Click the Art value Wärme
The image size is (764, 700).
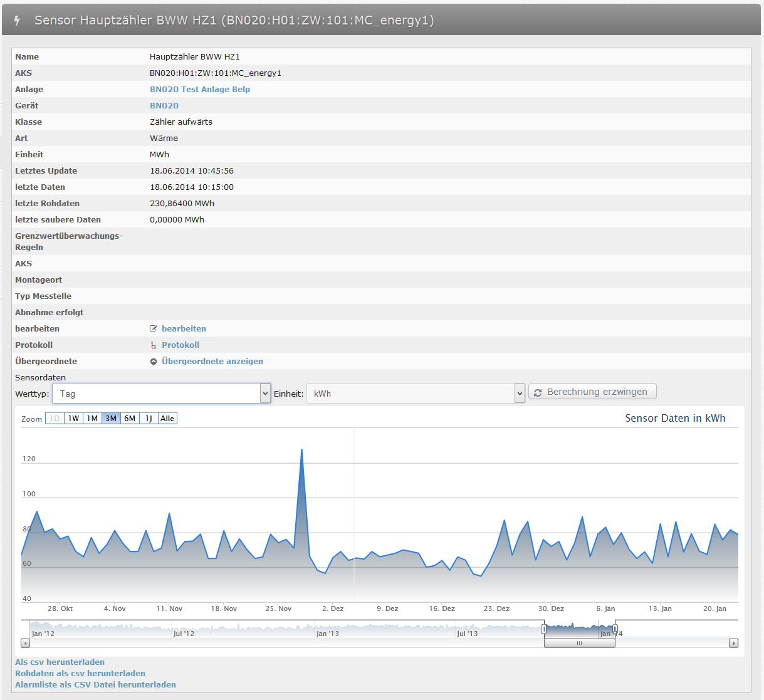click(x=164, y=138)
